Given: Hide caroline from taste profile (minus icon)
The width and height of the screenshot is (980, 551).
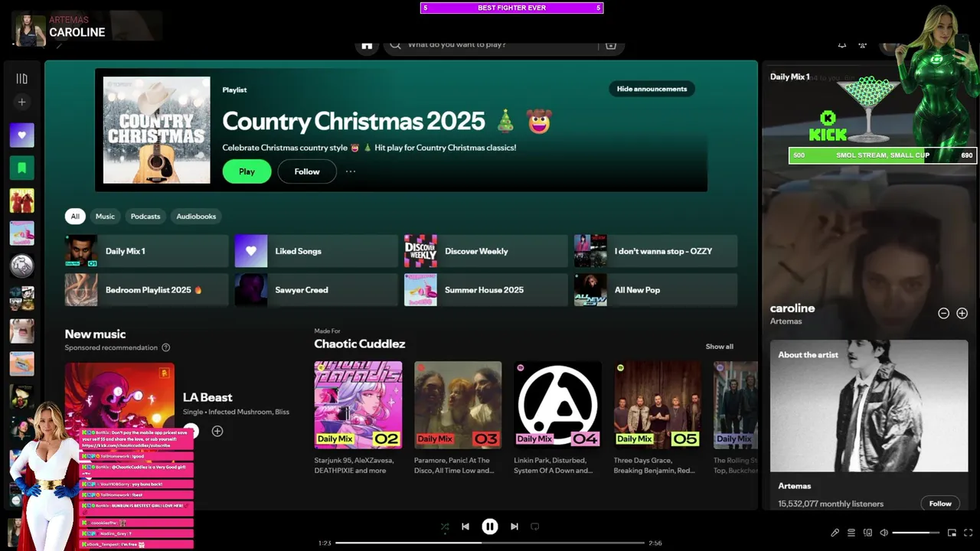Looking at the screenshot, I should (x=944, y=313).
